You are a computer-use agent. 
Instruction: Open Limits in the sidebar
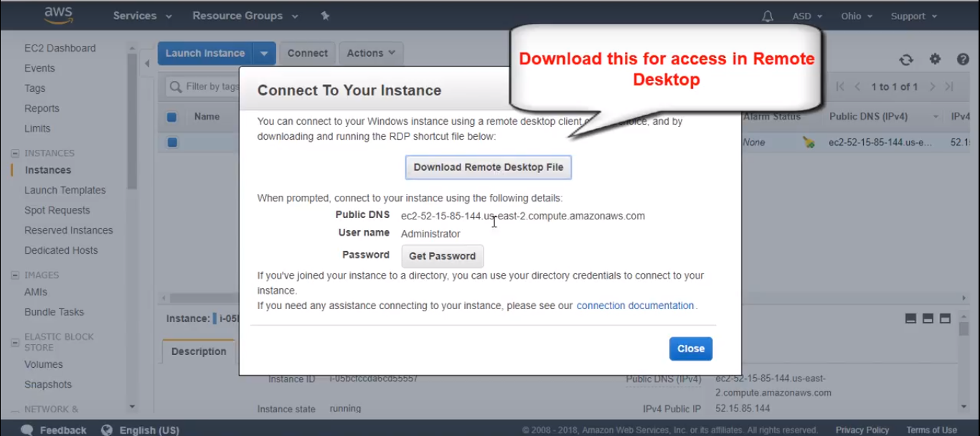37,128
